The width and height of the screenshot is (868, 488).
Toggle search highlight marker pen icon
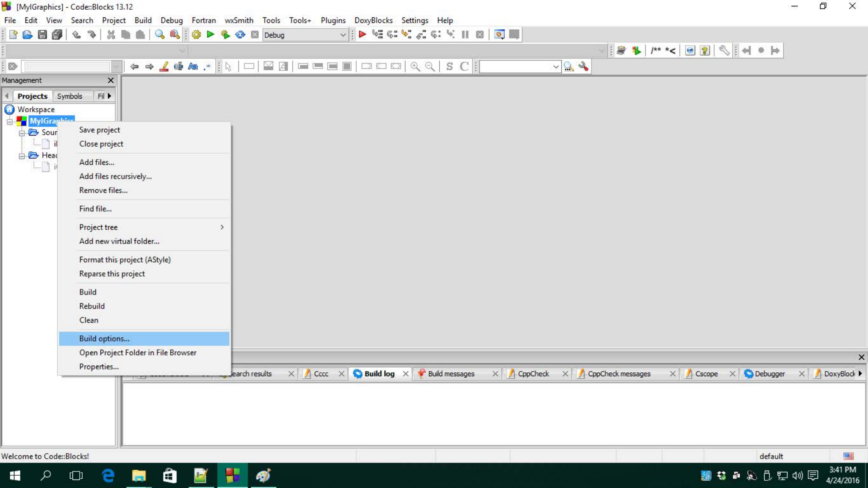click(x=164, y=67)
